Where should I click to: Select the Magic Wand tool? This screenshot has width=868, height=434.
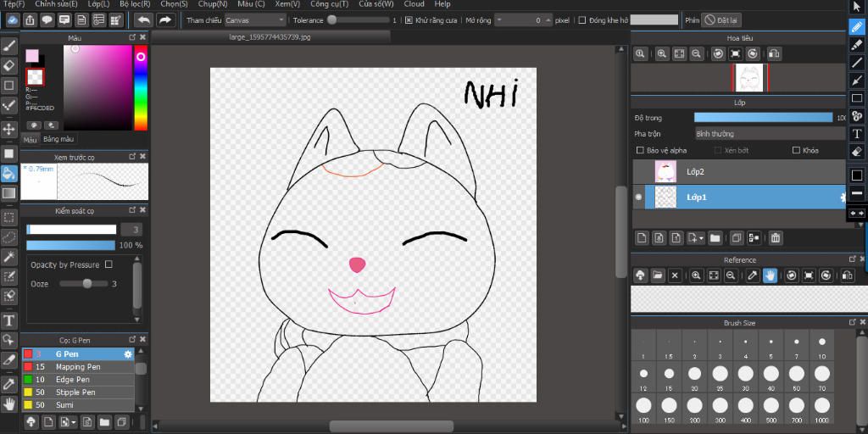[x=9, y=256]
